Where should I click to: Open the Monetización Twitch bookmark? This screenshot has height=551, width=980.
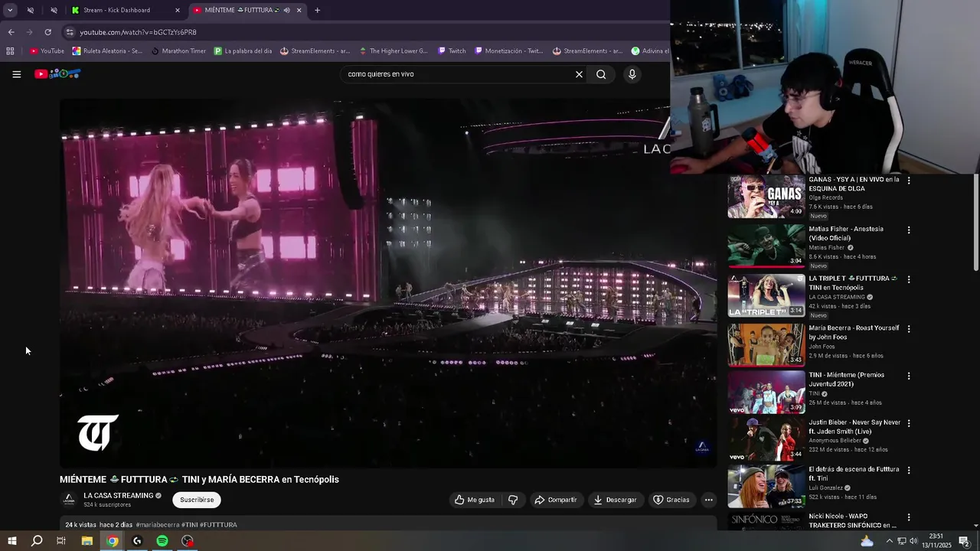(509, 51)
